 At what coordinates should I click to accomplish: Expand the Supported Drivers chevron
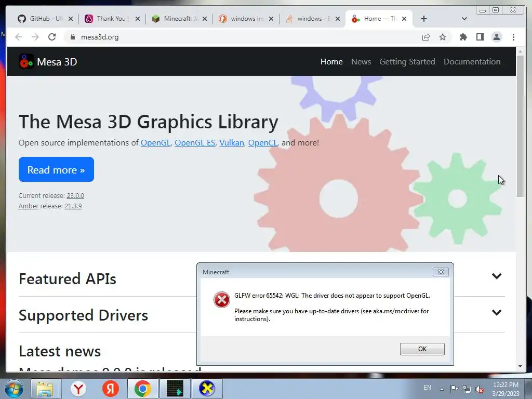pyautogui.click(x=496, y=312)
